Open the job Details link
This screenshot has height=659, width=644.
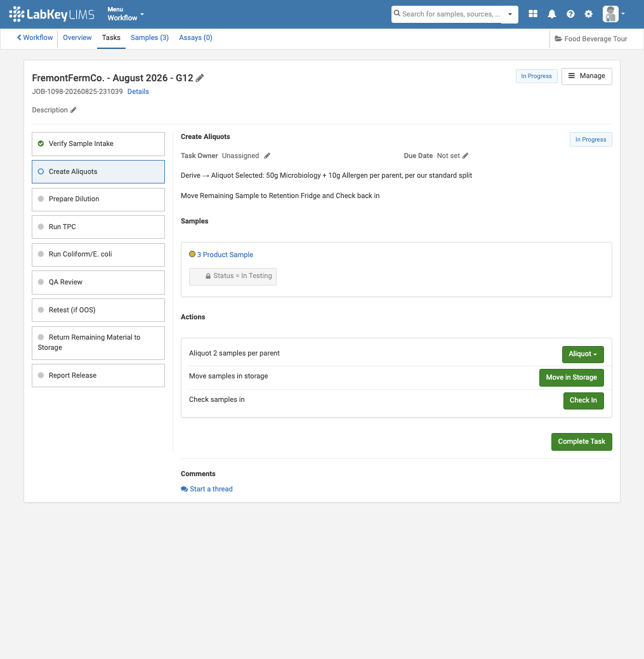pos(138,91)
